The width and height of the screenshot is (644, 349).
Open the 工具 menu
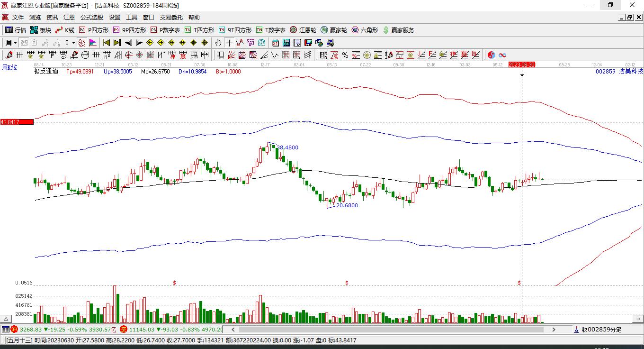(132, 18)
